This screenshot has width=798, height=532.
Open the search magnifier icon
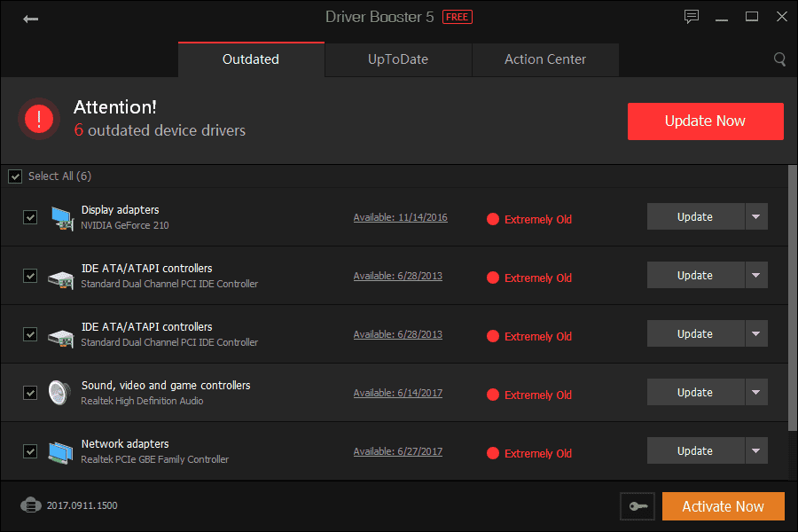click(x=779, y=59)
